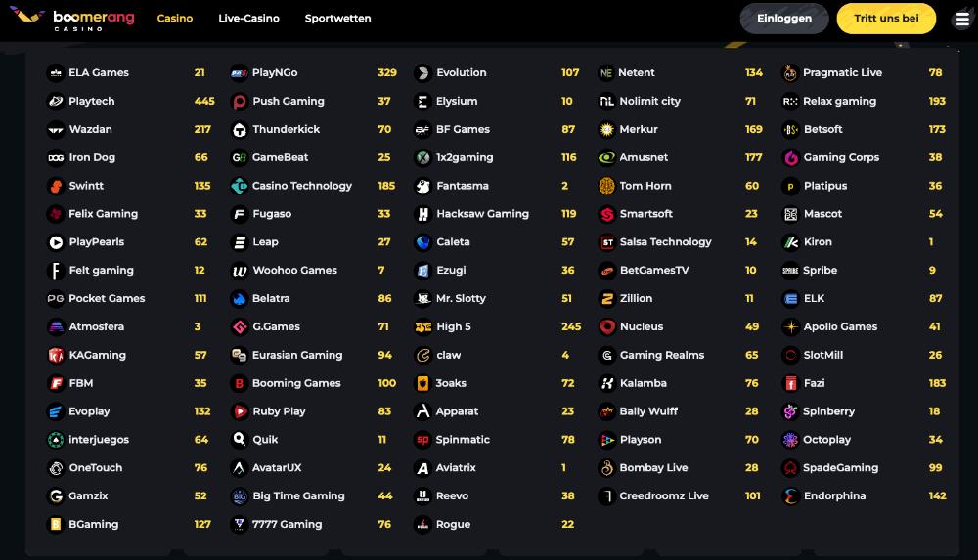The width and height of the screenshot is (978, 560).
Task: Click the Einloggen button
Action: pos(784,19)
